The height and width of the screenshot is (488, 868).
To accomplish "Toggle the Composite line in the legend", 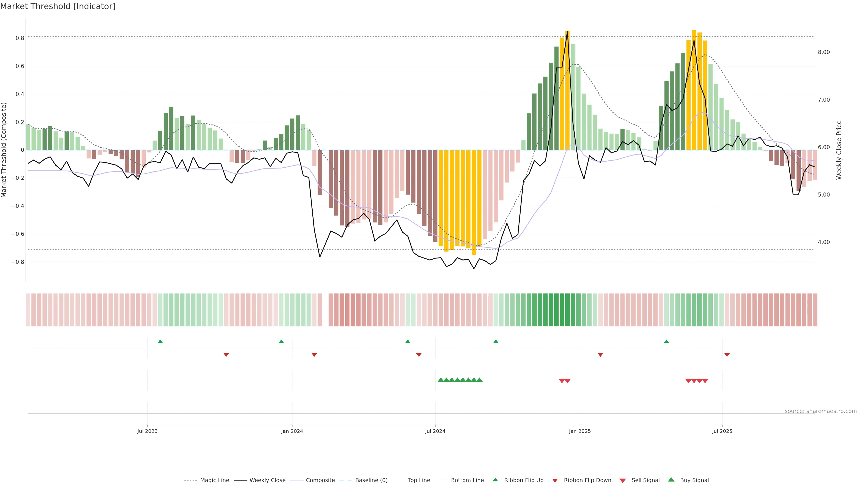I will pos(320,480).
